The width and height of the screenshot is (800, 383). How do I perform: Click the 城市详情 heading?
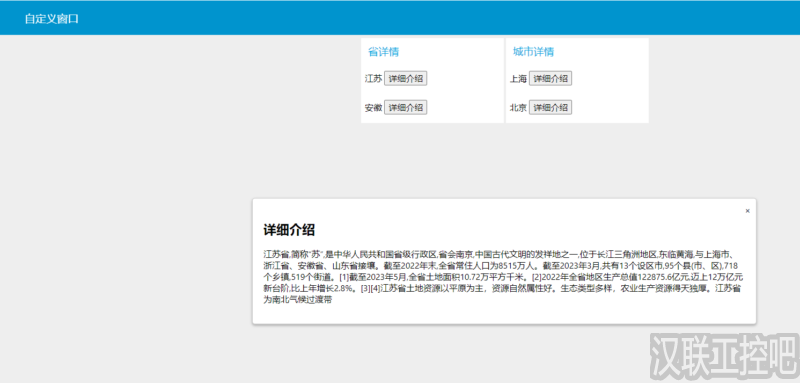[x=533, y=52]
